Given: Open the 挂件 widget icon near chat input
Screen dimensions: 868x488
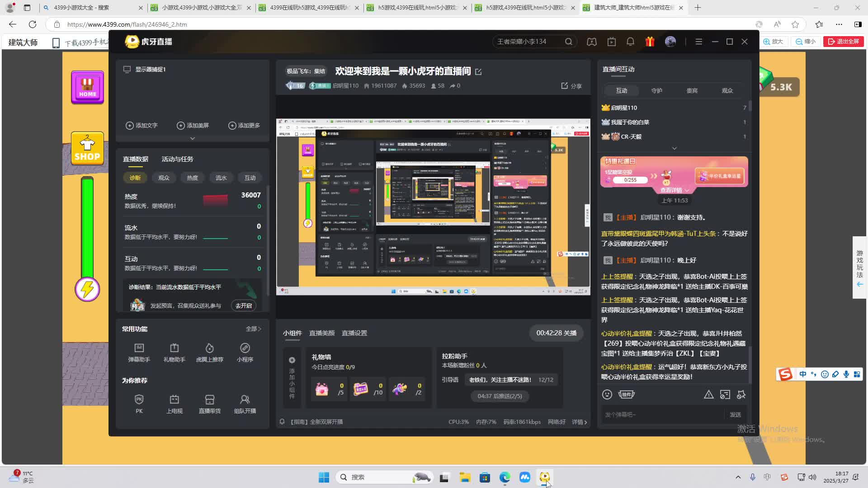Looking at the screenshot, I should (626, 394).
